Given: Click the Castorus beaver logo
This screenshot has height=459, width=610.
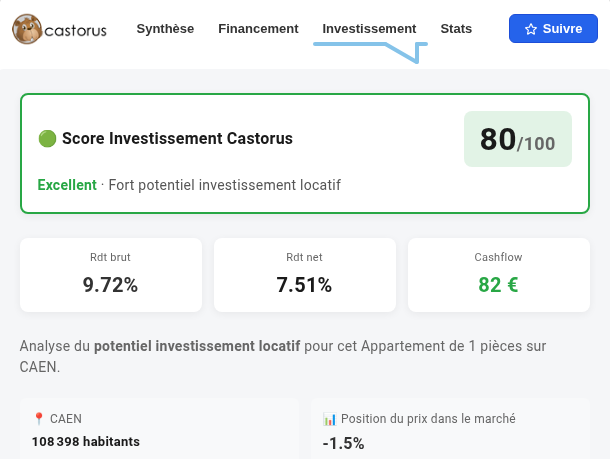Looking at the screenshot, I should pyautogui.click(x=59, y=29).
